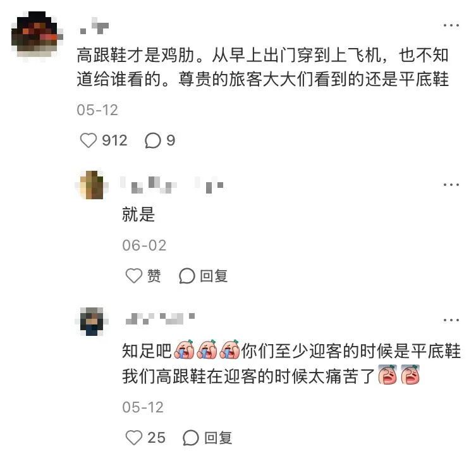Image resolution: width=476 pixels, height=451 pixels.
Task: Tap 回复 bubble under the 05-12 reply
Action: [191, 438]
